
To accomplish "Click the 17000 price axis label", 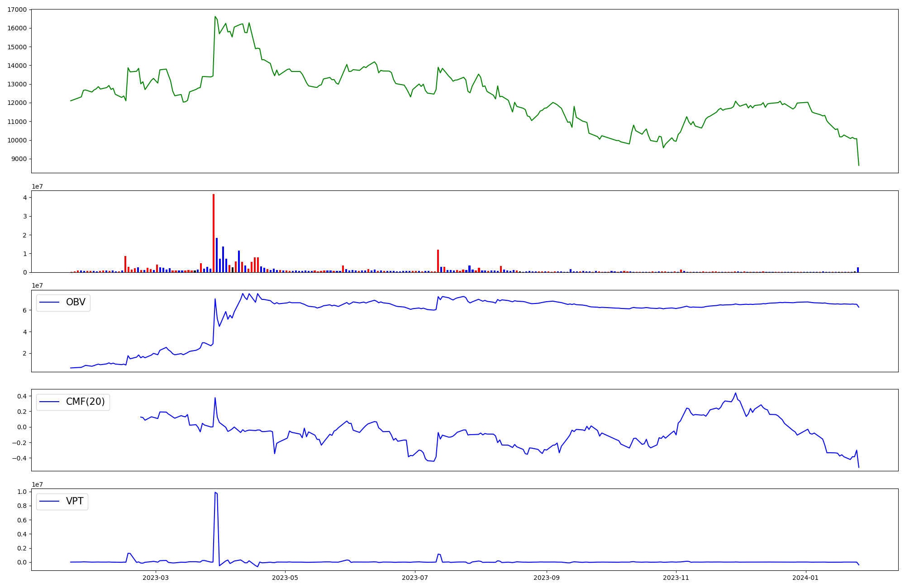I will [x=16, y=9].
